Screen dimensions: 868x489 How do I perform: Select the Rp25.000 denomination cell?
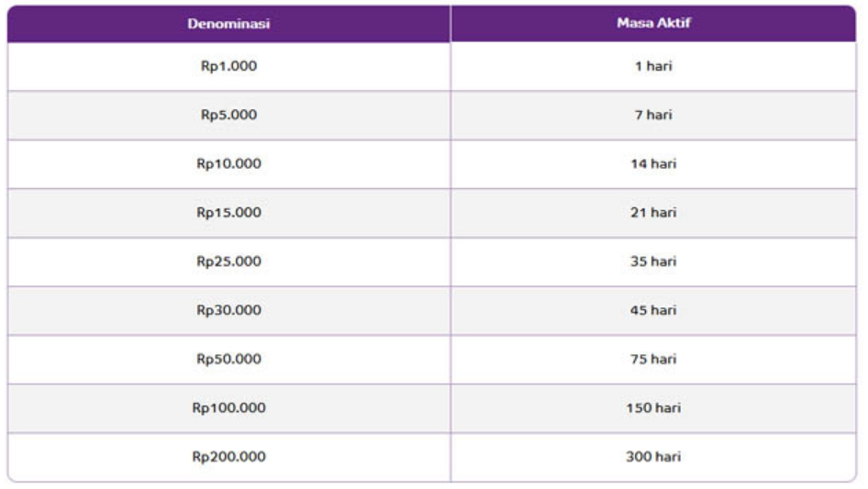[x=228, y=261]
